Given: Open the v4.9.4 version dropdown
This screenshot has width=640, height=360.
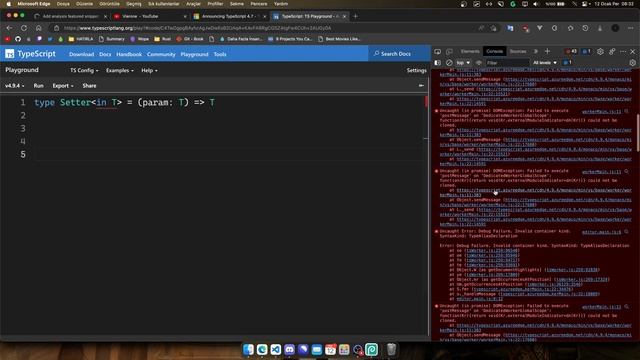Looking at the screenshot, I should click(x=15, y=86).
